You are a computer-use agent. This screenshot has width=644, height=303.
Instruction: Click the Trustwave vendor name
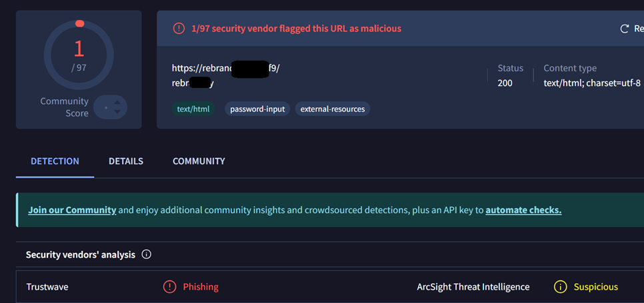(x=47, y=286)
